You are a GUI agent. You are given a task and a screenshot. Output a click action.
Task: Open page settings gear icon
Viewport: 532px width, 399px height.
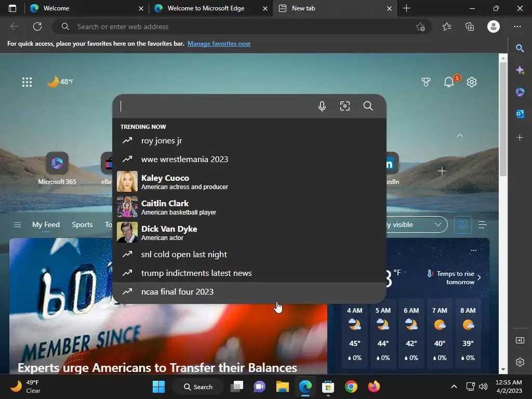472,82
